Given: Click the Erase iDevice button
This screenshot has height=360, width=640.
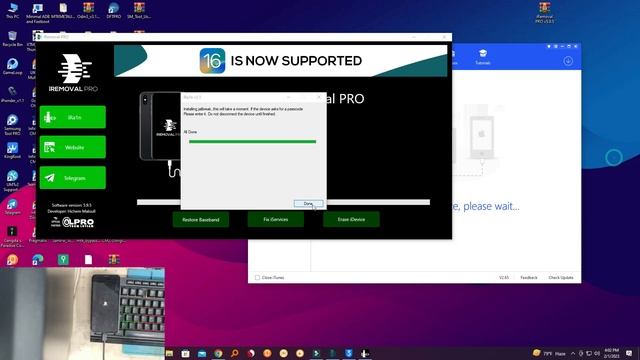Looking at the screenshot, I should click(x=351, y=219).
